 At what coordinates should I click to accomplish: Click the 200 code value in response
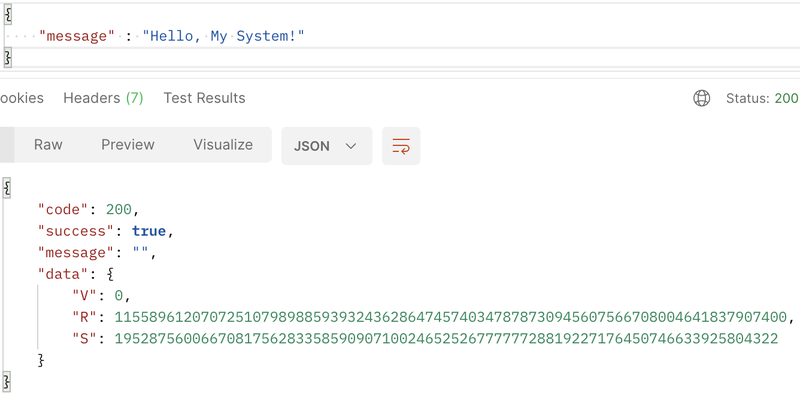(118, 210)
